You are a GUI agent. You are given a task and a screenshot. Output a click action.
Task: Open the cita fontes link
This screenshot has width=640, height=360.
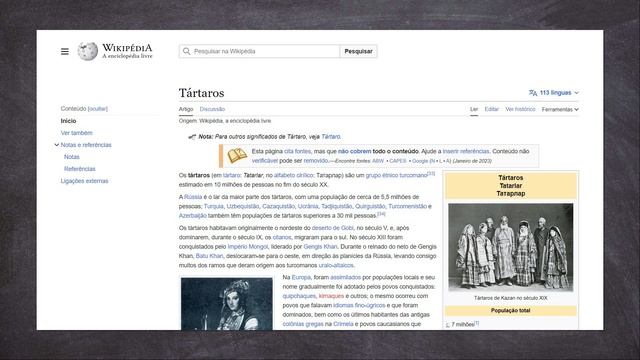(298, 151)
